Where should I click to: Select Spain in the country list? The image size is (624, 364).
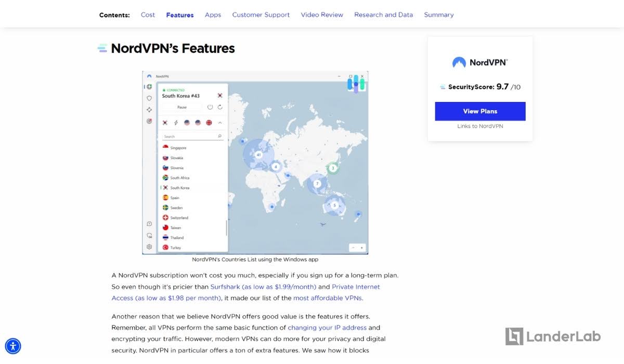coord(192,198)
